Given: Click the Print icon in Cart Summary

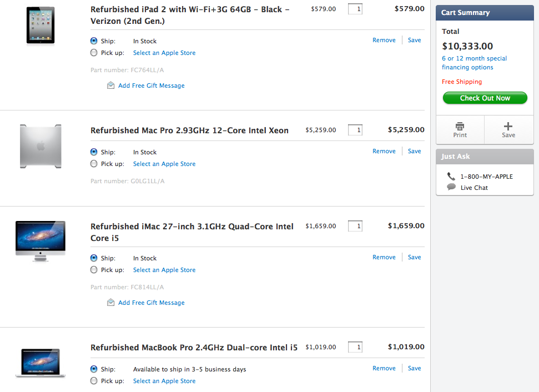Looking at the screenshot, I should [460, 126].
